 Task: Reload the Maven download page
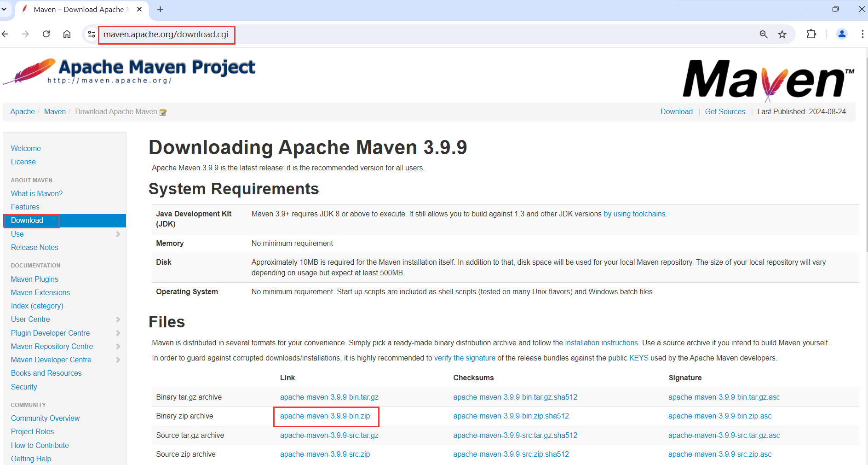pos(46,34)
